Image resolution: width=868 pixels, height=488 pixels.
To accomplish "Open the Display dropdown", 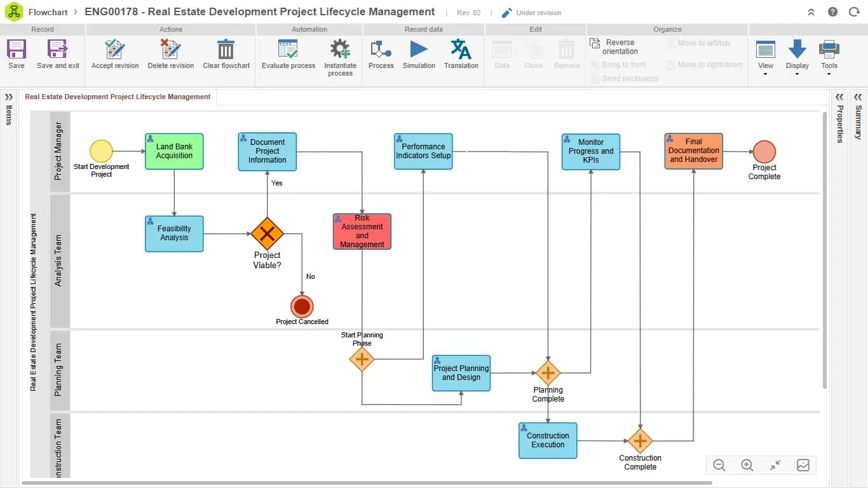I will (x=797, y=57).
